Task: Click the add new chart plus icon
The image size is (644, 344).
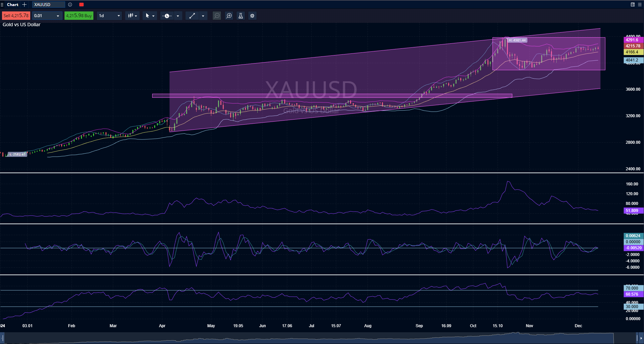Action: [24, 5]
